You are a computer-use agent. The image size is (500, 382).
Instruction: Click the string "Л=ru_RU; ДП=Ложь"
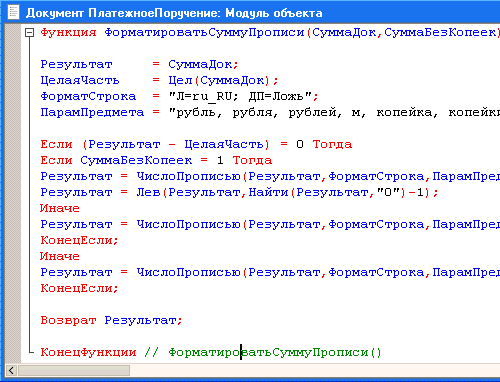point(240,96)
